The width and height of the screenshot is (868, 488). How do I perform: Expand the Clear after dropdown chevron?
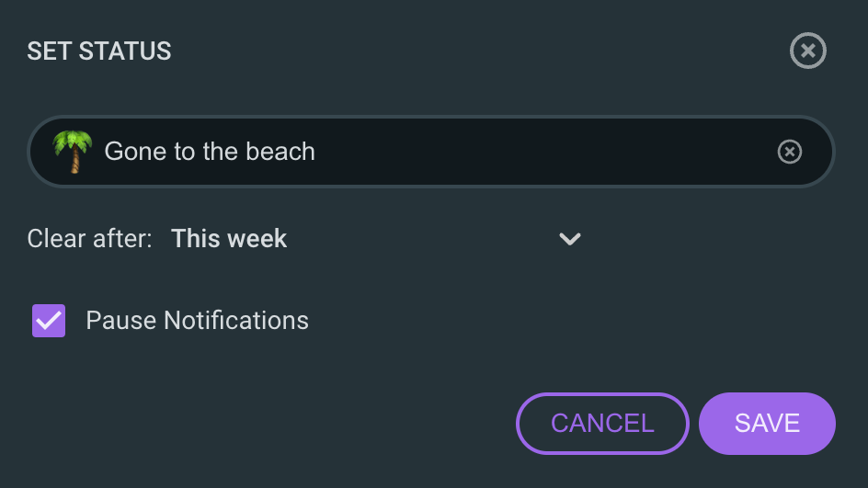pyautogui.click(x=569, y=240)
